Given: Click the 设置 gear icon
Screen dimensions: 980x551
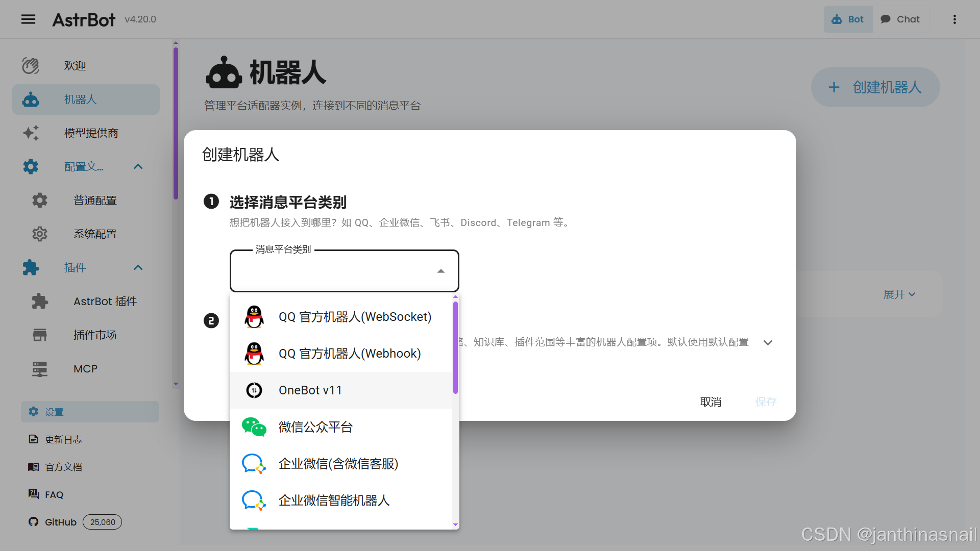Looking at the screenshot, I should (x=34, y=412).
